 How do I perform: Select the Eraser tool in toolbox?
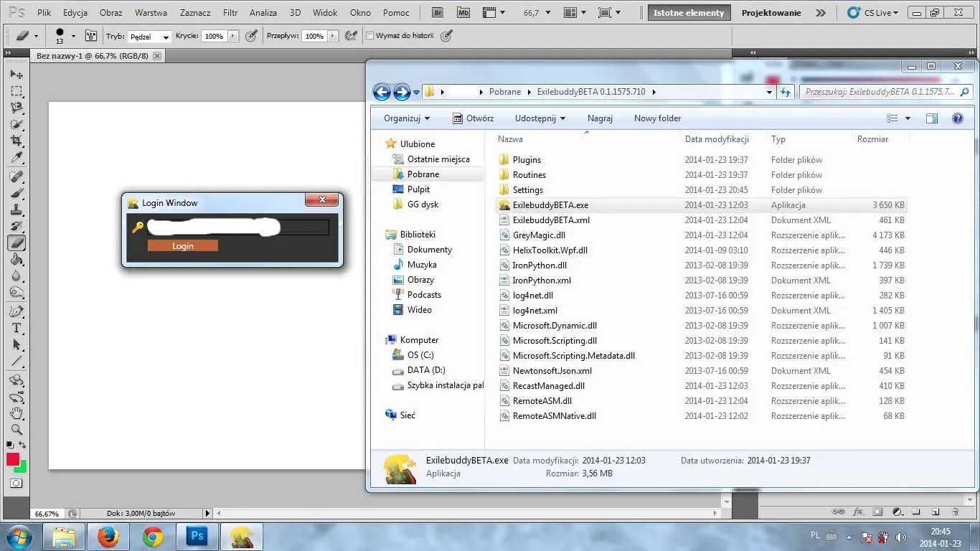(x=17, y=242)
